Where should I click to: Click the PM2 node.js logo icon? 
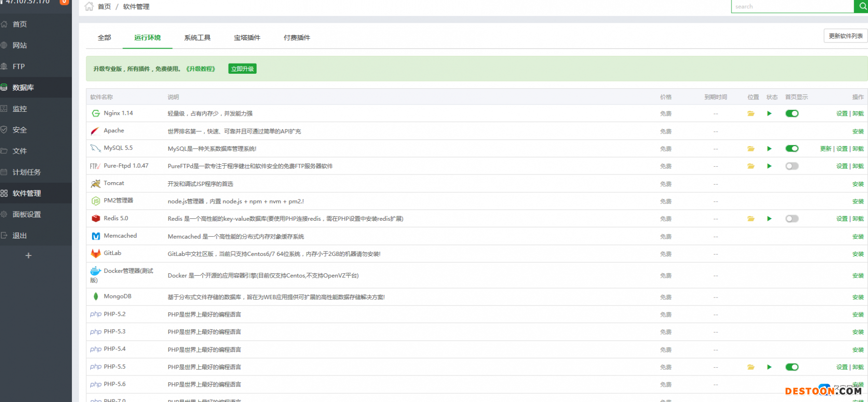tap(95, 201)
